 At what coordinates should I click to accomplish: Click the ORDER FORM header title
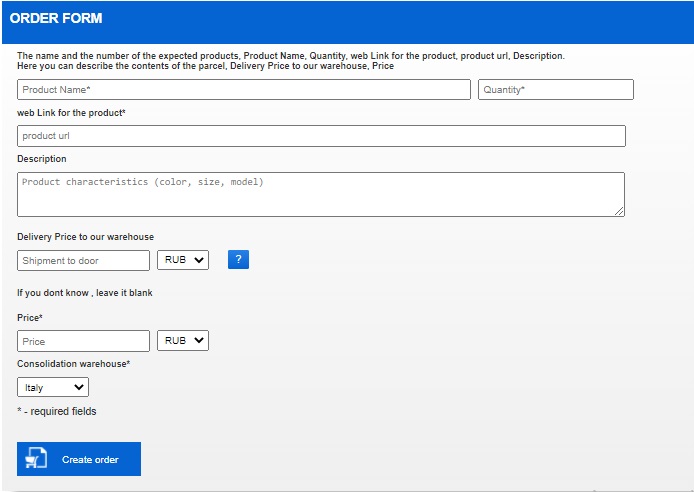[56, 18]
